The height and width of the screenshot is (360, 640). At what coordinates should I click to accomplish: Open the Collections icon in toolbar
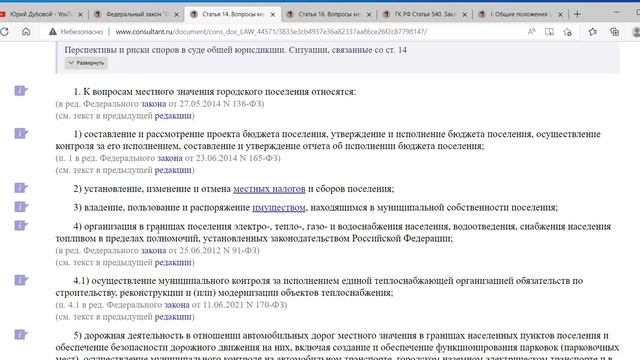614,31
